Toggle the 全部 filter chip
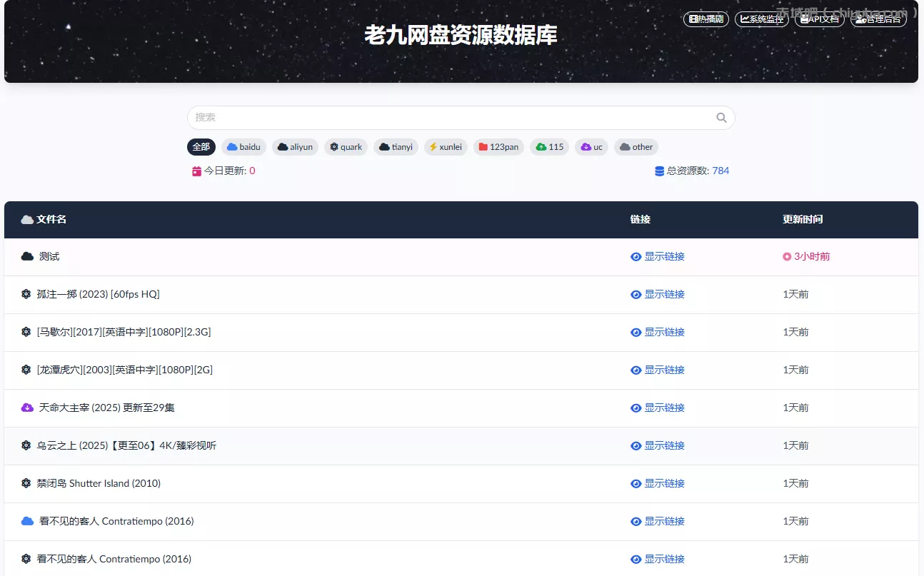Image resolution: width=924 pixels, height=576 pixels. [x=201, y=147]
